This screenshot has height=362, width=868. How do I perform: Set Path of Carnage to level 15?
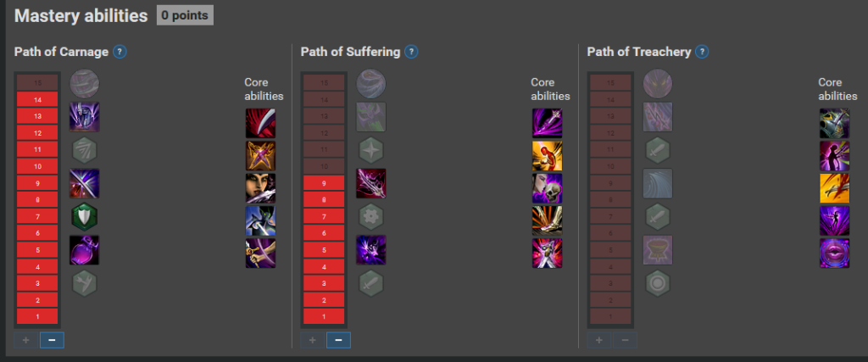point(37,83)
